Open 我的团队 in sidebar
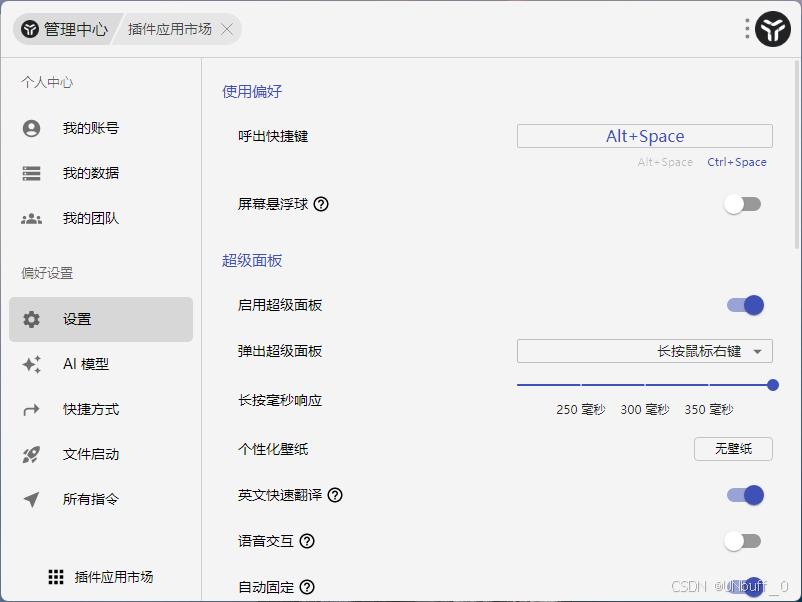The width and height of the screenshot is (802, 602). [x=101, y=219]
